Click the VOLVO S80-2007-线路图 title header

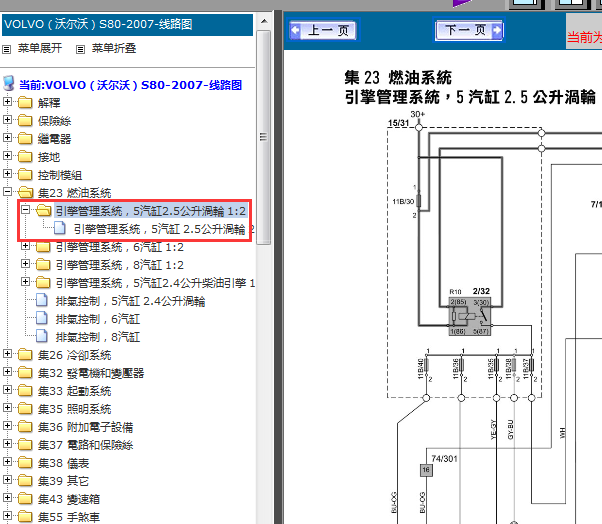[127, 25]
